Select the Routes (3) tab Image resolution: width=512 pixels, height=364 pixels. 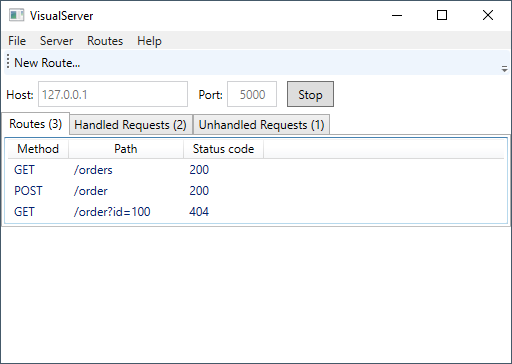[36, 124]
